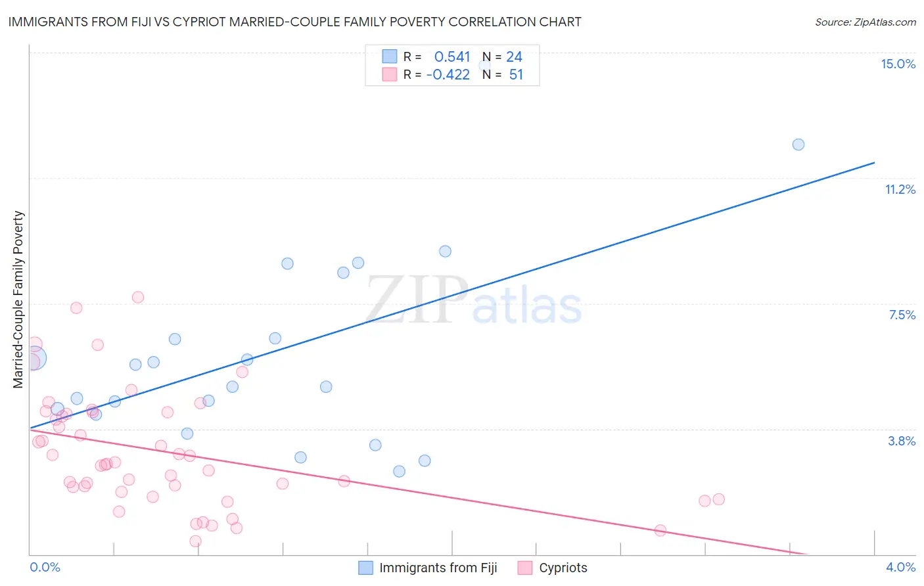924x586 pixels.
Task: Click the 0.0% x-axis label
Action: (x=45, y=567)
